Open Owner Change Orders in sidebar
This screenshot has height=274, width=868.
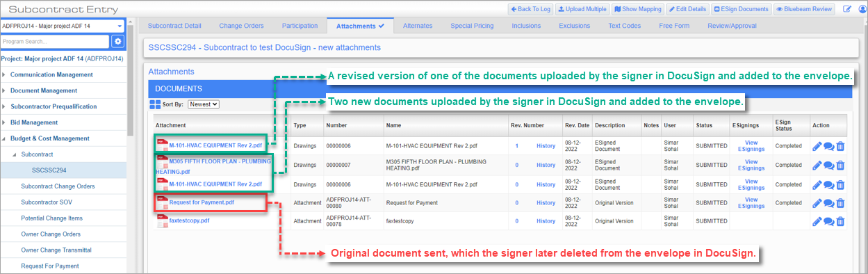pos(51,234)
